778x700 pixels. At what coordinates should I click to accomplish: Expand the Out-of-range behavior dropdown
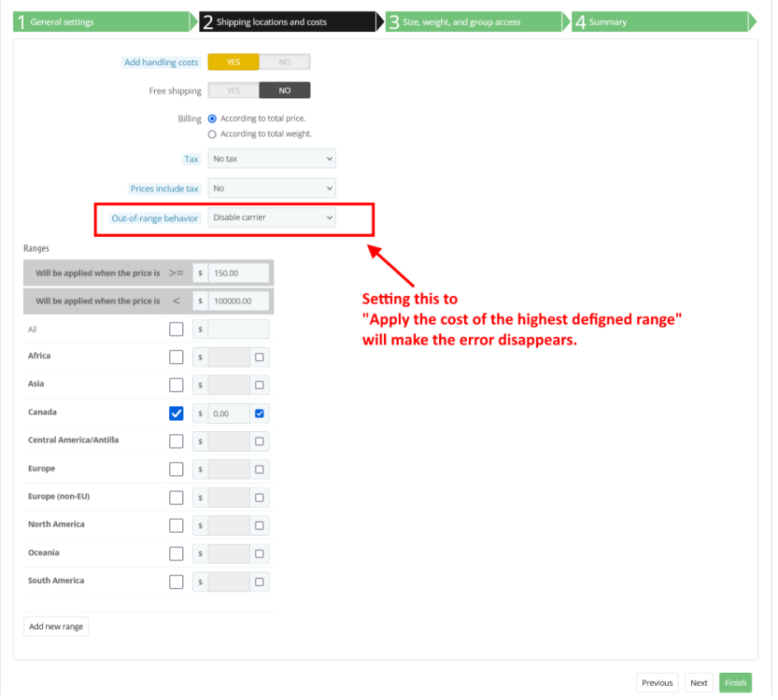271,217
